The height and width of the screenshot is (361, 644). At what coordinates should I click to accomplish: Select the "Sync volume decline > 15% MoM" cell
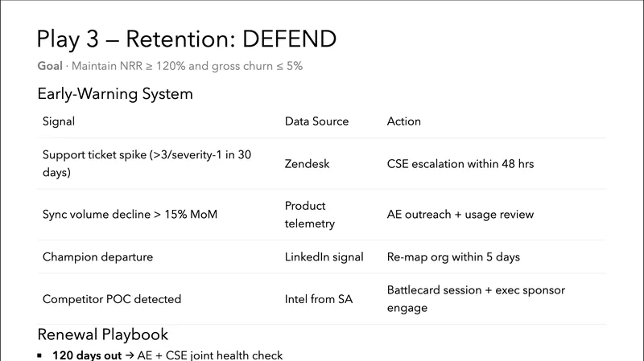[130, 215]
